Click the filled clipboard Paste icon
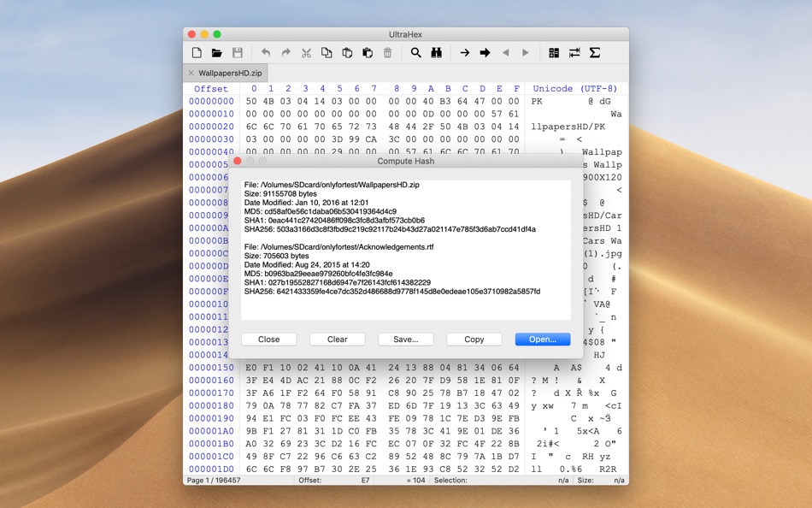This screenshot has height=508, width=812. 368,53
